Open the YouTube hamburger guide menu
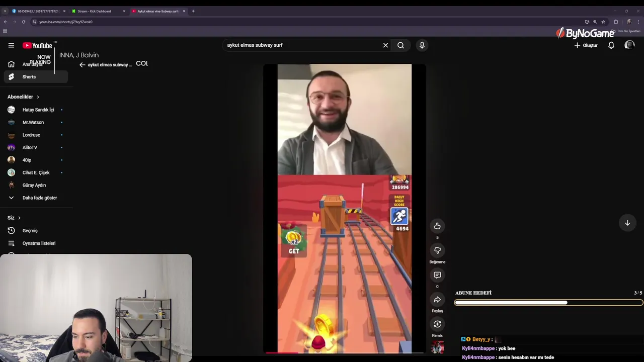The width and height of the screenshot is (644, 362). pos(11,45)
